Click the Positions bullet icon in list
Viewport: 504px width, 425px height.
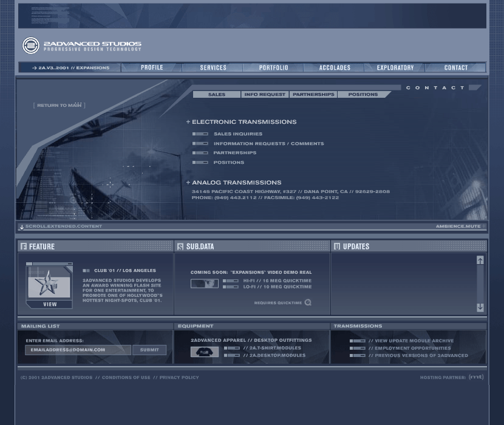[200, 163]
